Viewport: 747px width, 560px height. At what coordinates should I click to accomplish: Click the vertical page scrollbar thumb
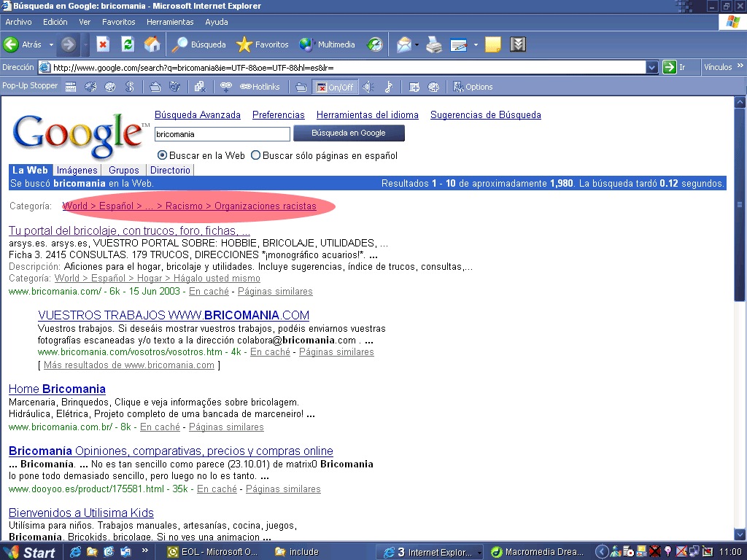(740, 204)
